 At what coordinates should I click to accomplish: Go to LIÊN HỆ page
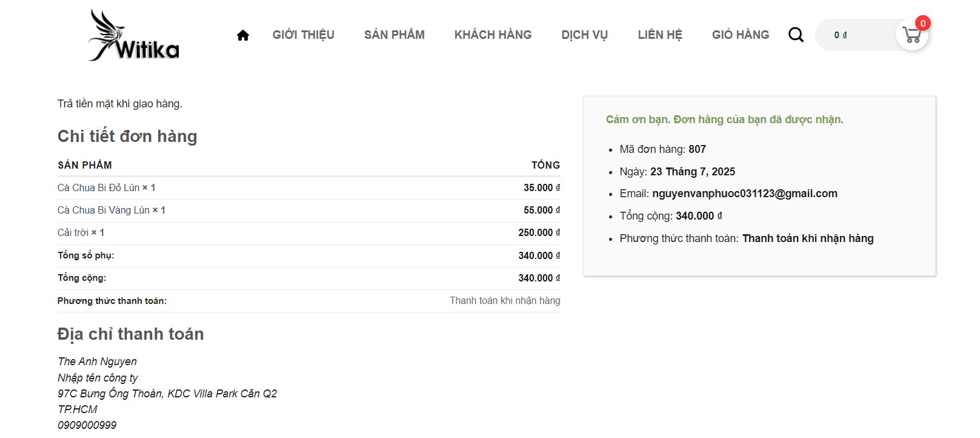tap(659, 35)
